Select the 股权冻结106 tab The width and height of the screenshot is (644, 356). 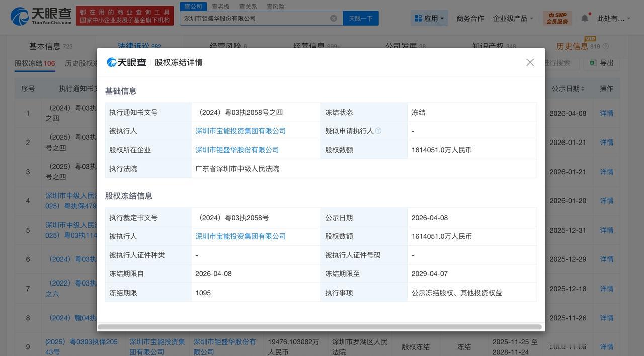click(x=35, y=62)
